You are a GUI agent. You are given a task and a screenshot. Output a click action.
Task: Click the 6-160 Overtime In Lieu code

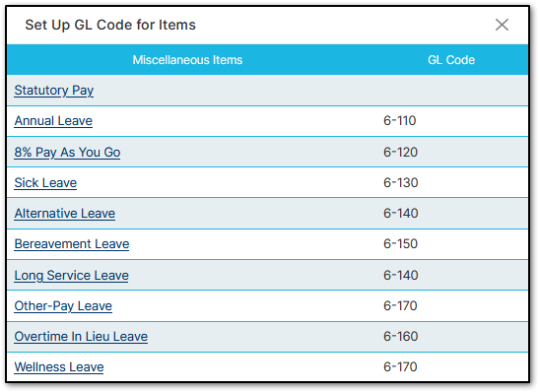click(401, 336)
